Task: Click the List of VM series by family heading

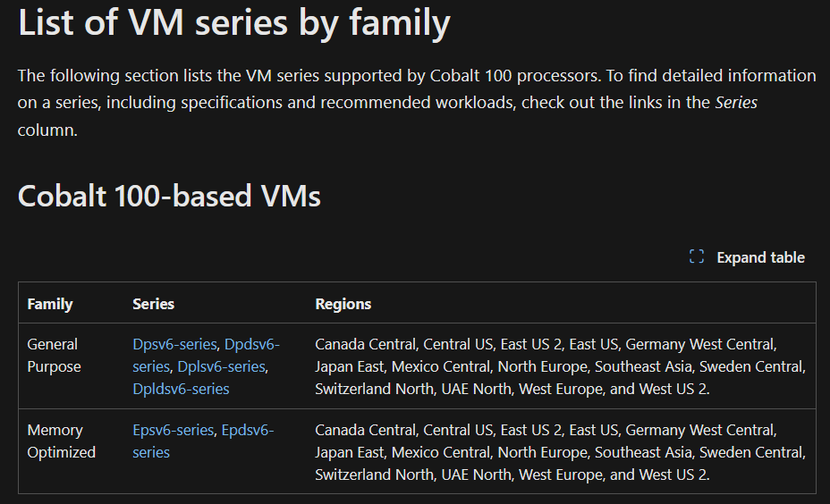Action: 234,22
